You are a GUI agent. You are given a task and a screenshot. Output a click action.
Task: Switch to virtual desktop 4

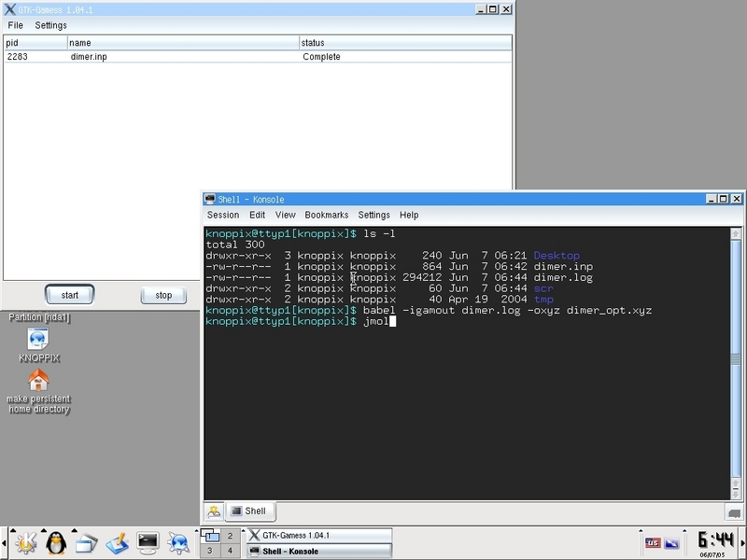[229, 551]
